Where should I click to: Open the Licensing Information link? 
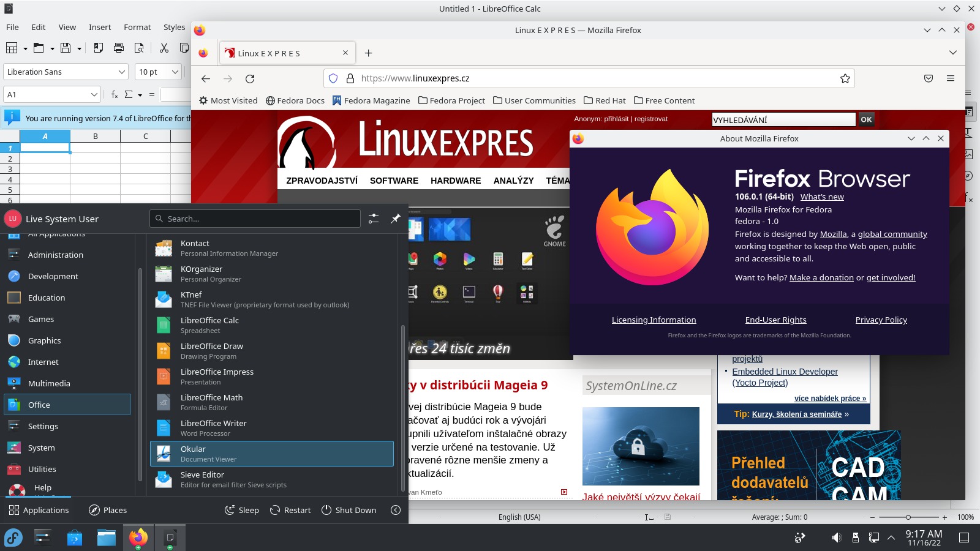coord(654,320)
